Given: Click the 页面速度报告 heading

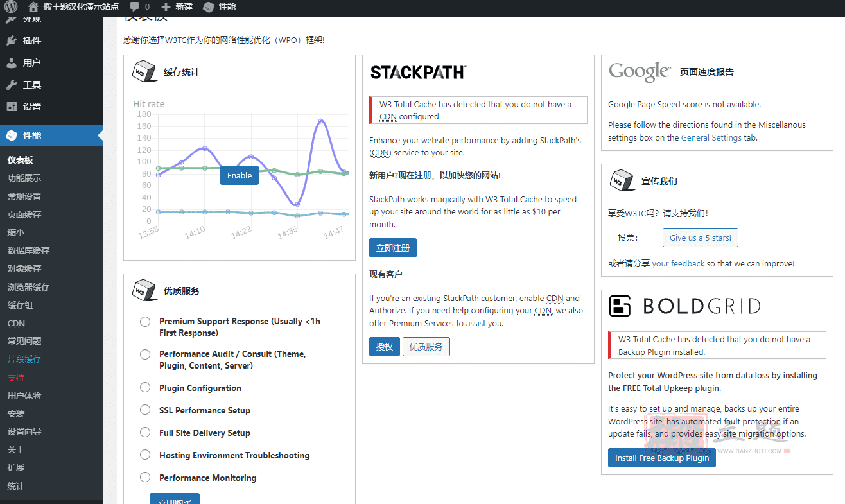Looking at the screenshot, I should click(x=707, y=72).
